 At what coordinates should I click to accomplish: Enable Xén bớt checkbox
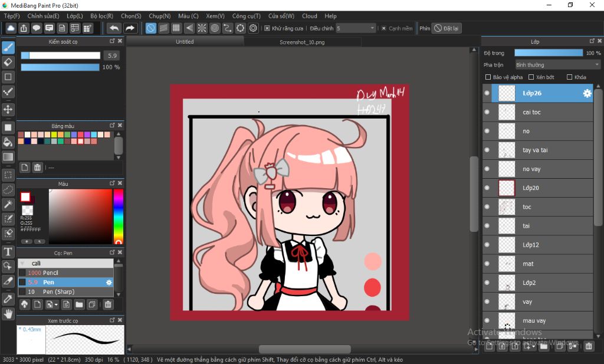(531, 77)
